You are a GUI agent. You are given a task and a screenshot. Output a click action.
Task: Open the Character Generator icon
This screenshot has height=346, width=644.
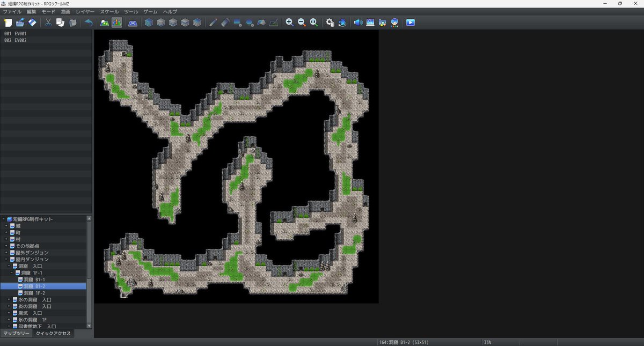pyautogui.click(x=394, y=23)
